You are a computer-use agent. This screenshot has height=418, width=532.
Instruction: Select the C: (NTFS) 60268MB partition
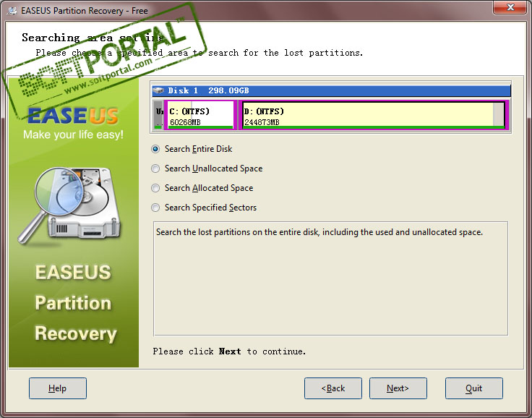click(200, 115)
